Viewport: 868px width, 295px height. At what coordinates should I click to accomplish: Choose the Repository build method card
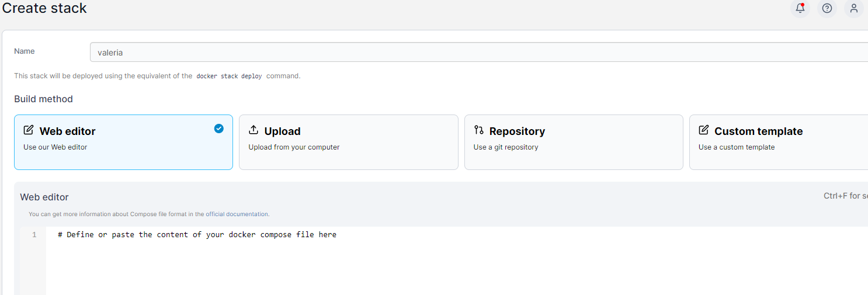(x=574, y=142)
